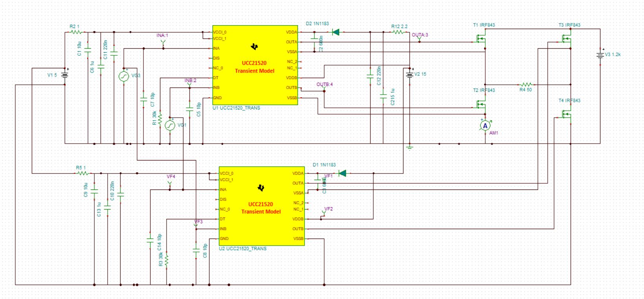The width and height of the screenshot is (644, 299).
Task: Click the D1 1N1183 diode
Action: pyautogui.click(x=342, y=173)
